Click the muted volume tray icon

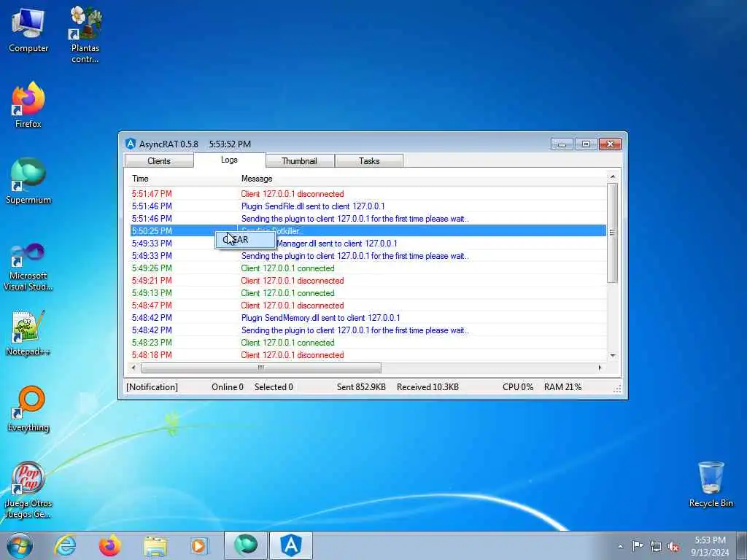point(673,546)
